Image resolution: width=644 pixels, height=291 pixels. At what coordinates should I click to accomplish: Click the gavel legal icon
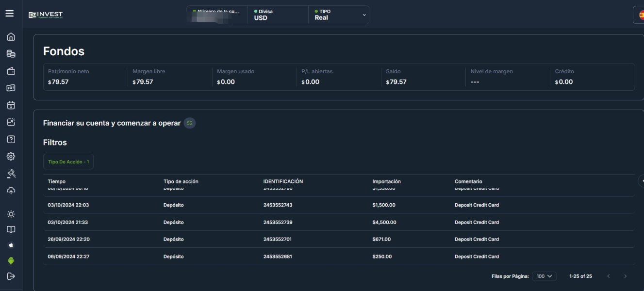[11, 174]
